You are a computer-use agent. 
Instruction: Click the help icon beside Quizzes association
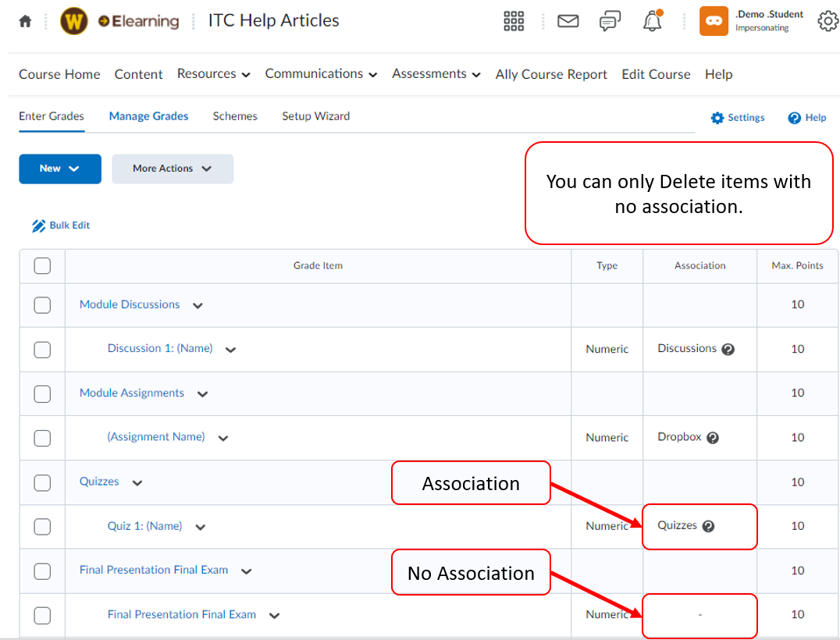point(708,526)
